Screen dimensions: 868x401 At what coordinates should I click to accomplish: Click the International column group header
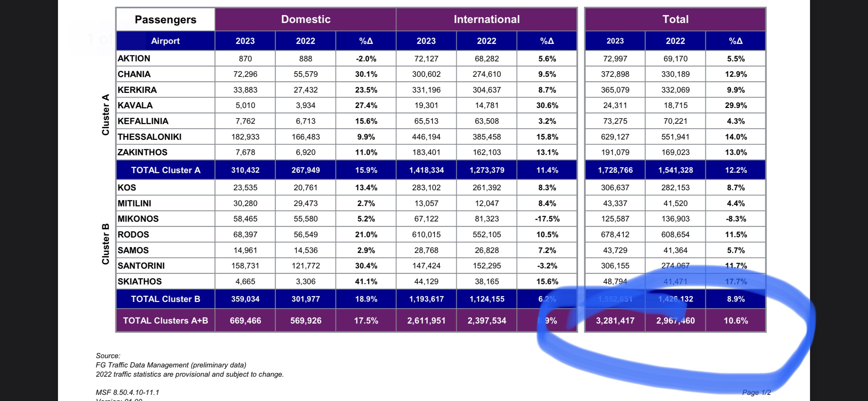pos(486,19)
